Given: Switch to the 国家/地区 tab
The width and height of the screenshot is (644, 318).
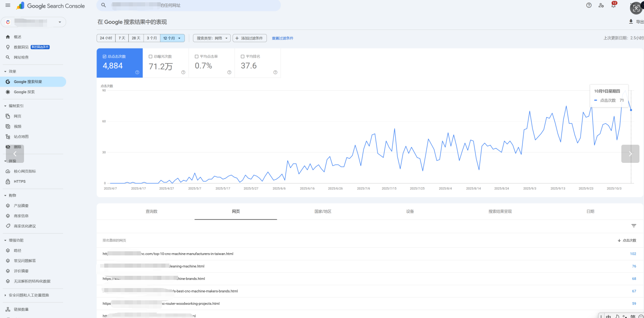Looking at the screenshot, I should click(323, 211).
